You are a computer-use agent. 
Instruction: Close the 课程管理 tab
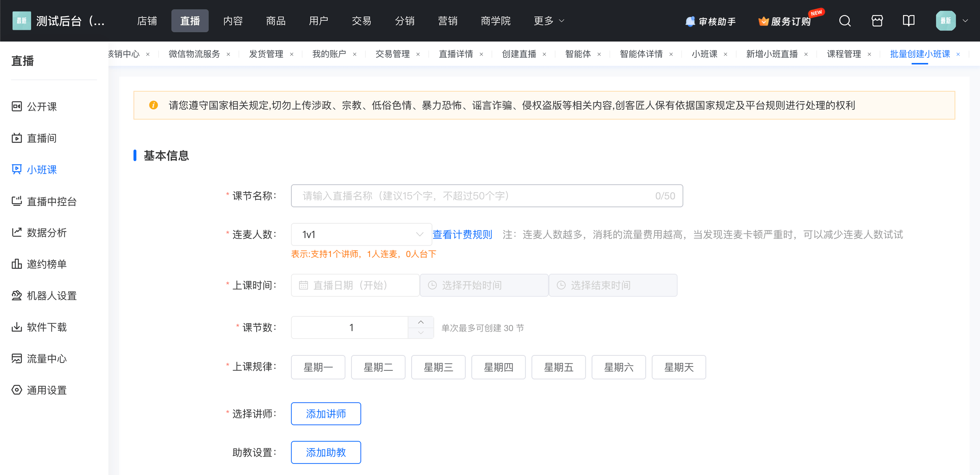869,54
